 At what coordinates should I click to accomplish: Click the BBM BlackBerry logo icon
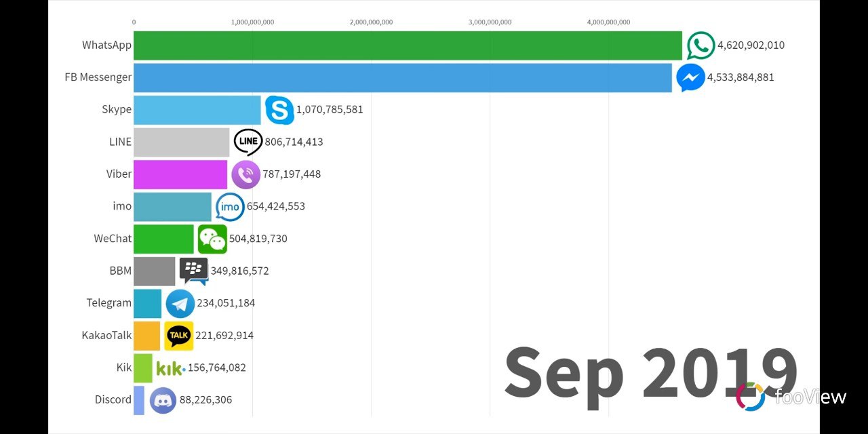pos(194,271)
